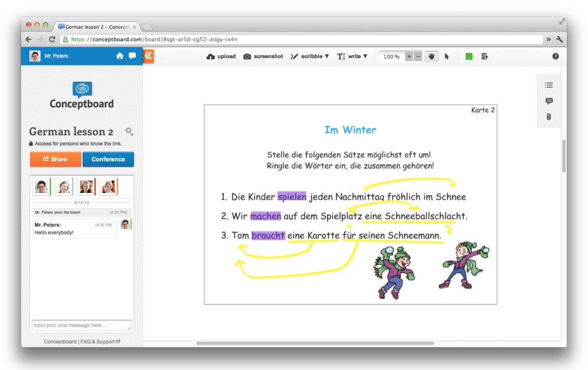Click the right snowball kid illustration

pyautogui.click(x=464, y=265)
